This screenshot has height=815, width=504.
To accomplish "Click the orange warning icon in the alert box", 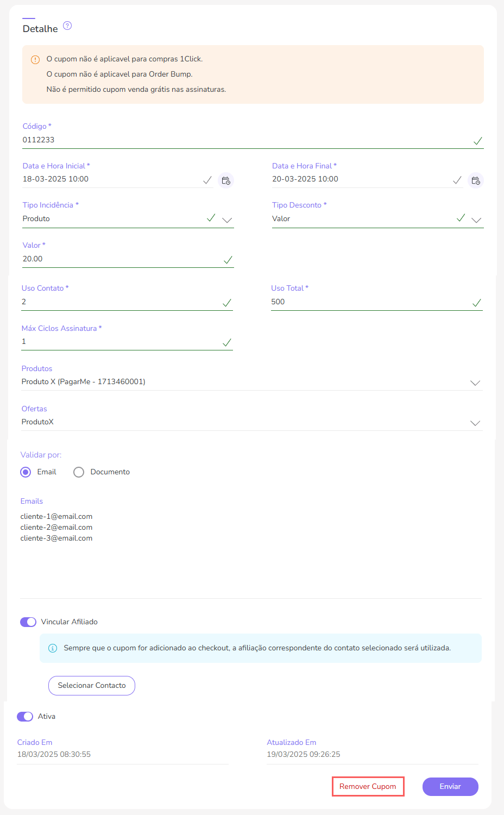I will pos(35,59).
